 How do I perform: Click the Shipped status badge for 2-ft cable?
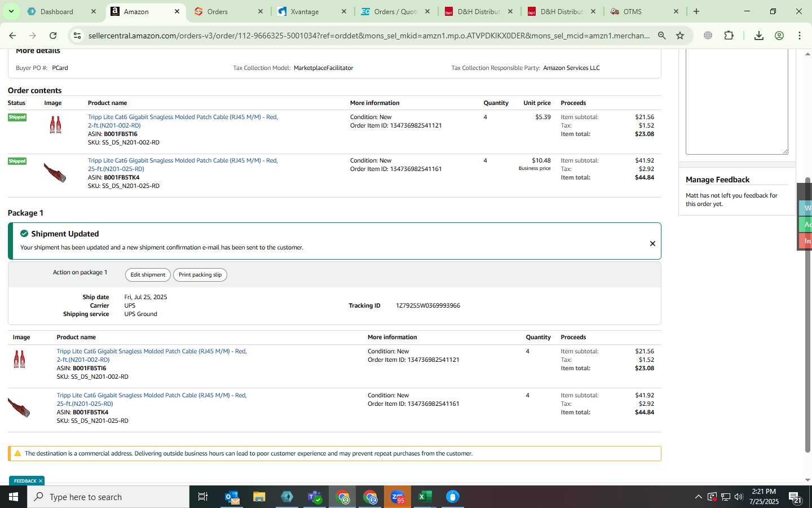[x=17, y=117]
